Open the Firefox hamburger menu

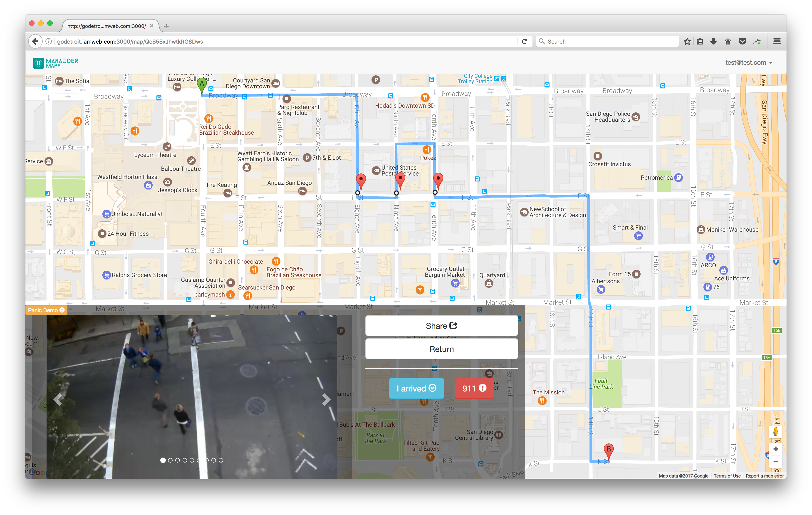point(777,42)
